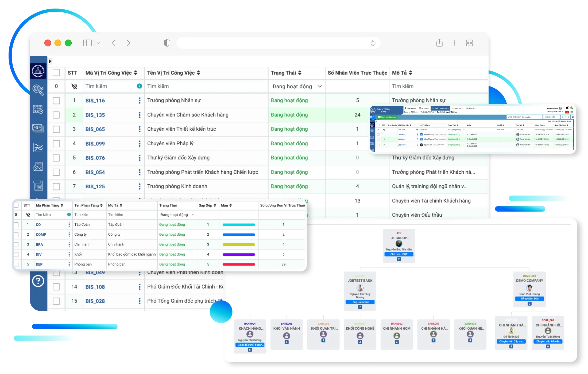
Task: Clear filters in job position table
Action: 74,86
